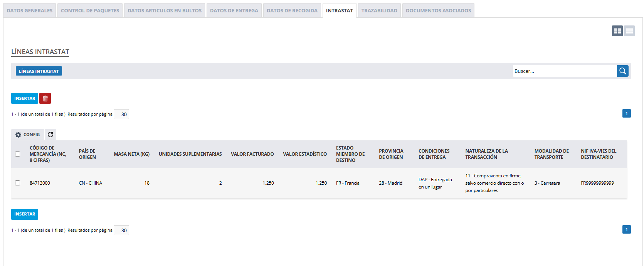Click the upper INSERTAR button

pos(25,98)
